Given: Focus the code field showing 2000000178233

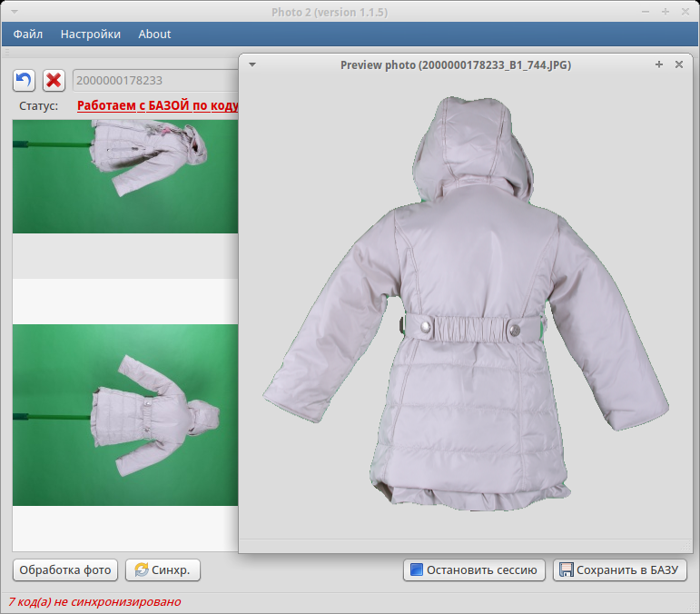Looking at the screenshot, I should (x=154, y=80).
